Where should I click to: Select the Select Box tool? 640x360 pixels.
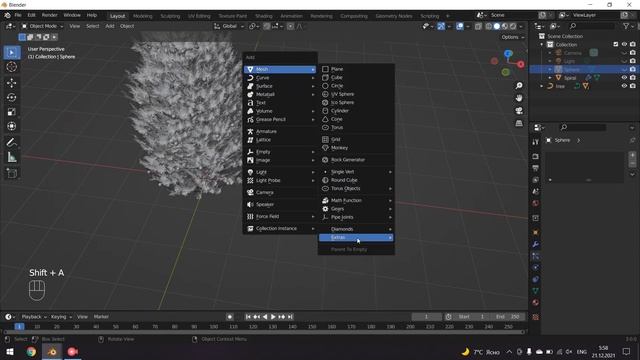11,53
